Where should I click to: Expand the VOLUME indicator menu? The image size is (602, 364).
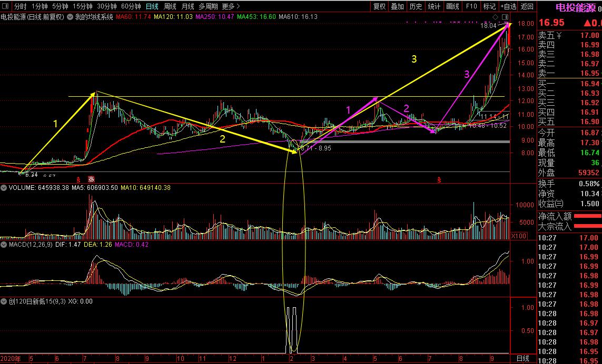pyautogui.click(x=4, y=188)
